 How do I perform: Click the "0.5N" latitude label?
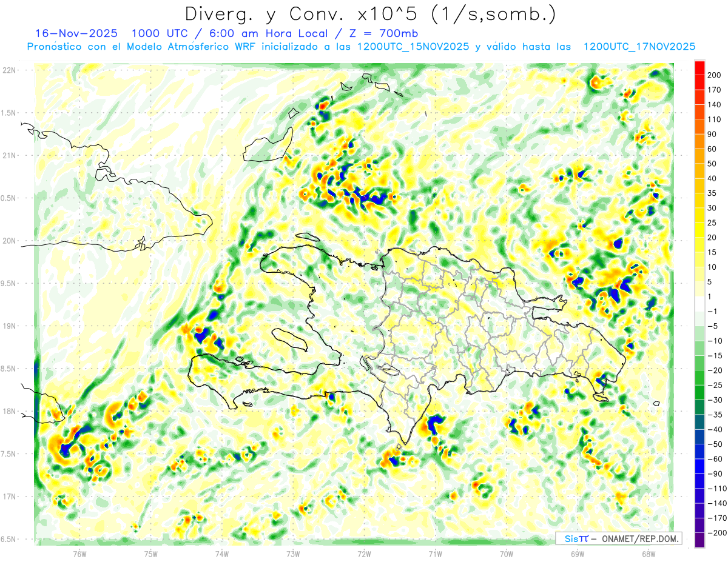click(x=9, y=198)
